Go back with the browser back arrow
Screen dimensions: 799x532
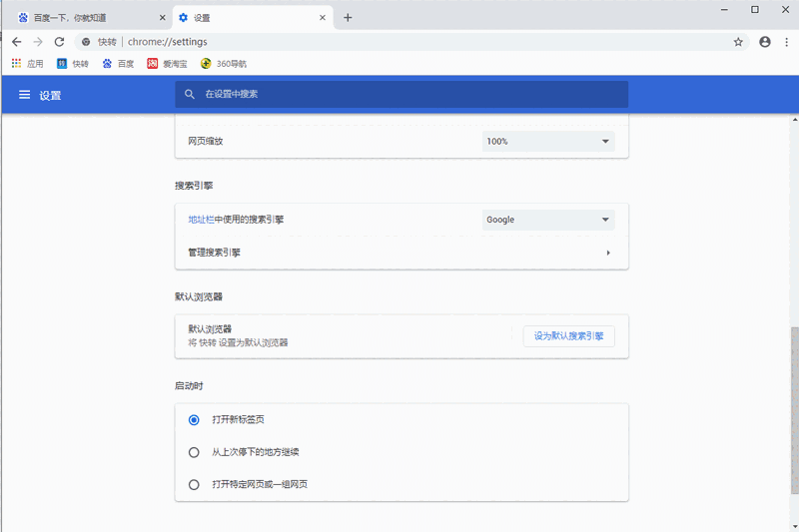coord(16,42)
